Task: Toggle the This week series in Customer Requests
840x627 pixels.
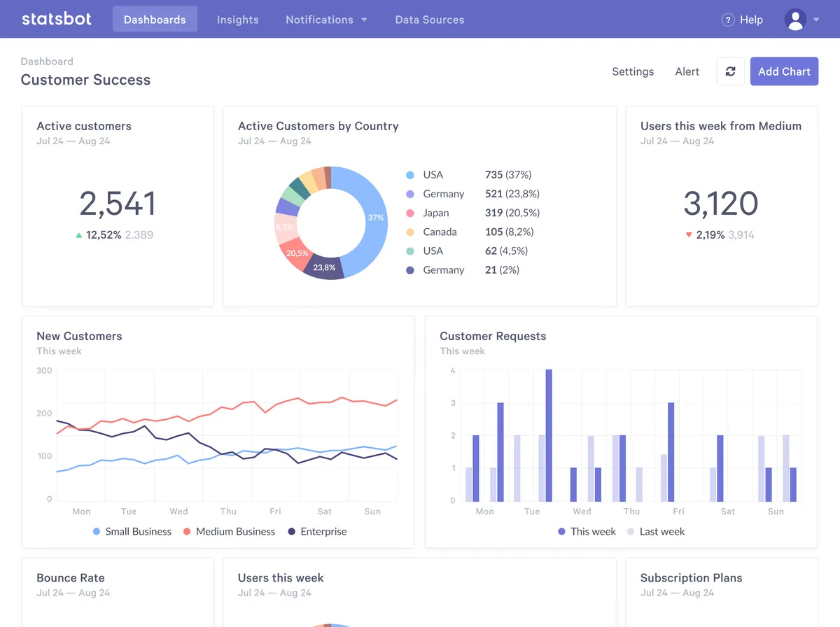Action: [x=586, y=531]
